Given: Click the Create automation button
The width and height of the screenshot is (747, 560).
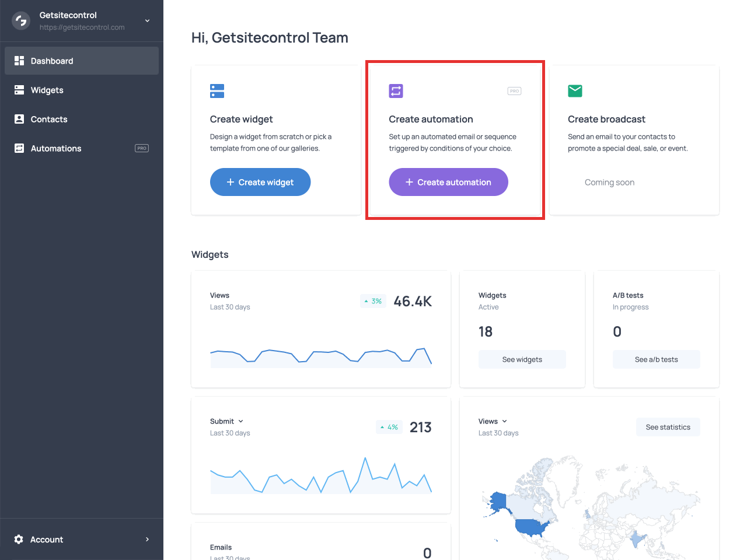Looking at the screenshot, I should point(448,182).
